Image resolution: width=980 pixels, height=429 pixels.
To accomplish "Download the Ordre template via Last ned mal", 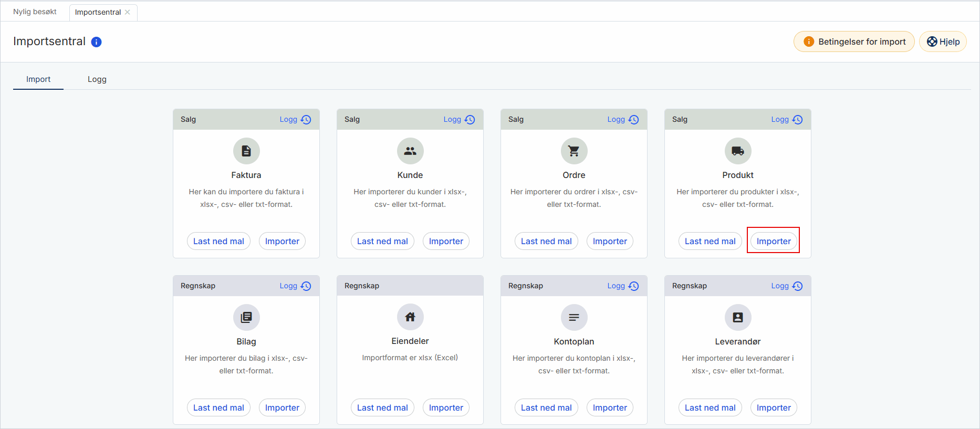I will click(x=546, y=241).
